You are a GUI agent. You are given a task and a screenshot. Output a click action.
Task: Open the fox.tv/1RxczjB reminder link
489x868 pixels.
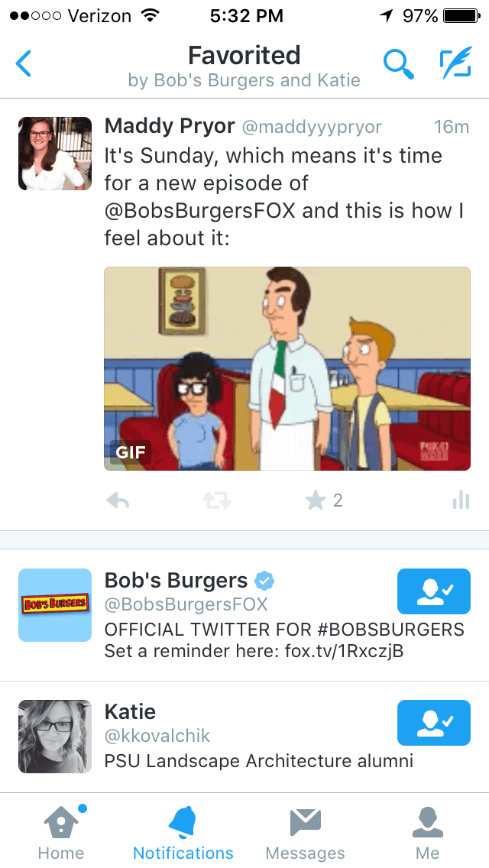[344, 651]
